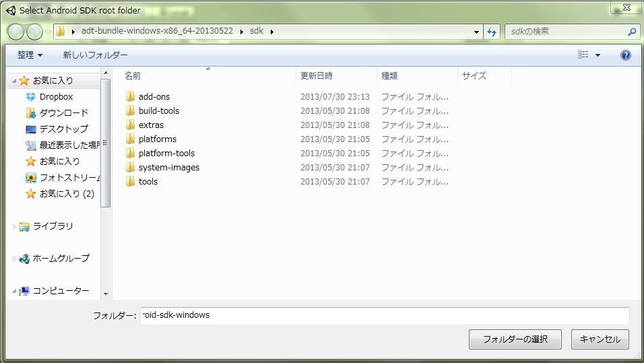Click the help question mark icon
Image resolution: width=644 pixels, height=363 pixels.
(625, 55)
